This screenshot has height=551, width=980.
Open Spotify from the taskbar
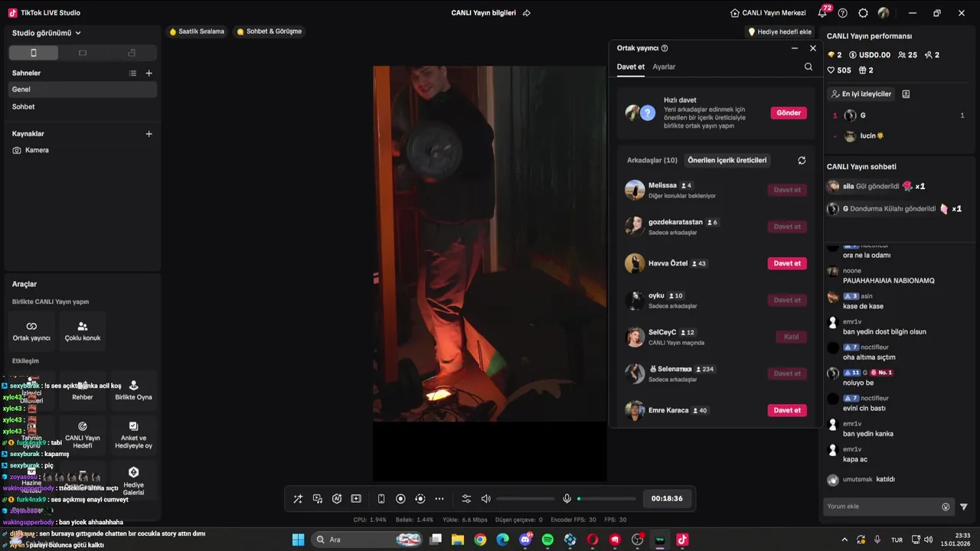pos(547,540)
